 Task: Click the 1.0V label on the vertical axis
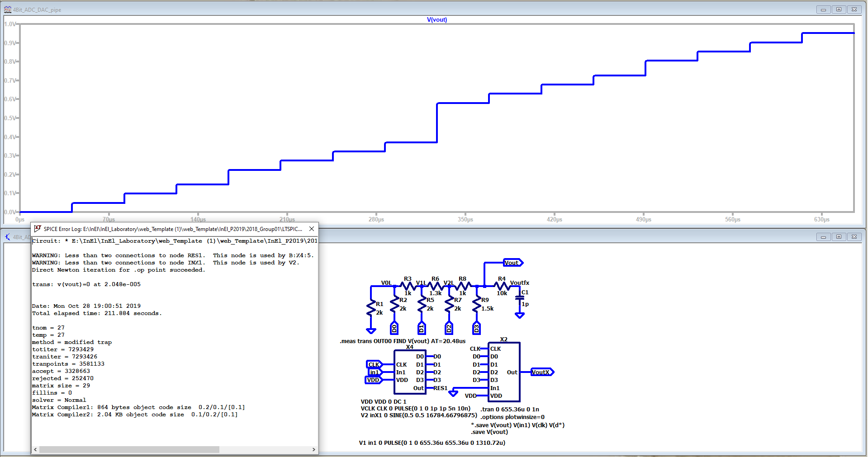click(x=10, y=24)
